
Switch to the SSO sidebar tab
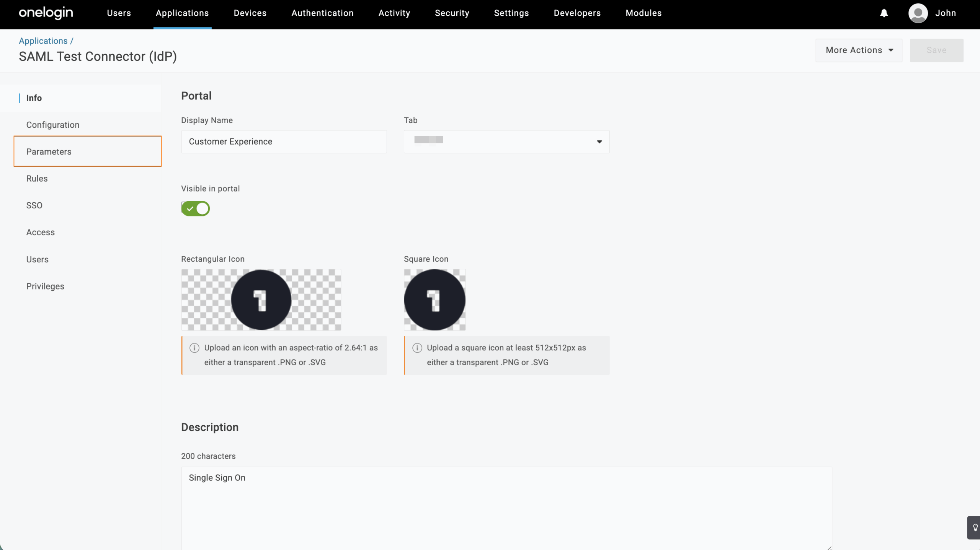point(34,205)
